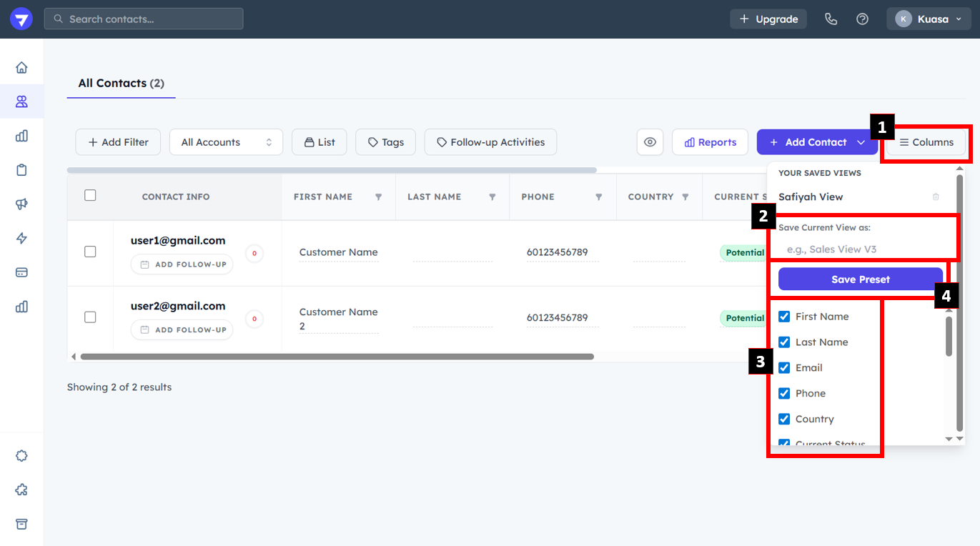This screenshot has height=546, width=980.
Task: Click the First Name column filter icon
Action: pyautogui.click(x=378, y=197)
